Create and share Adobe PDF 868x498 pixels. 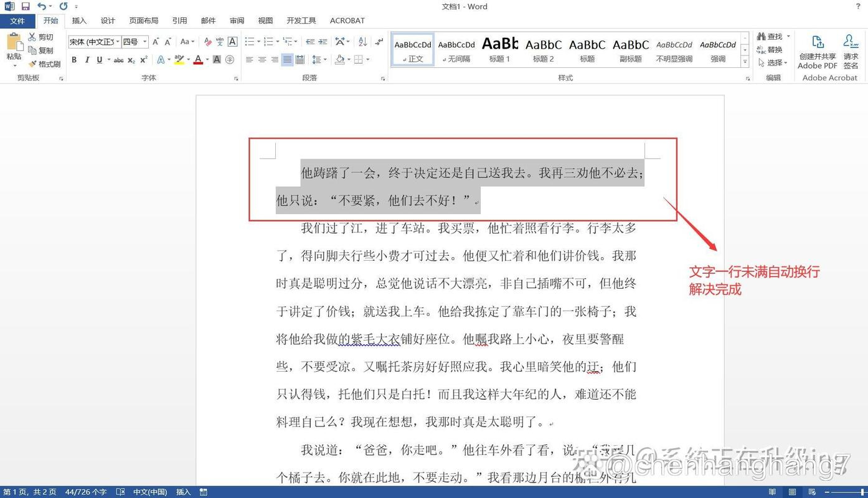818,51
